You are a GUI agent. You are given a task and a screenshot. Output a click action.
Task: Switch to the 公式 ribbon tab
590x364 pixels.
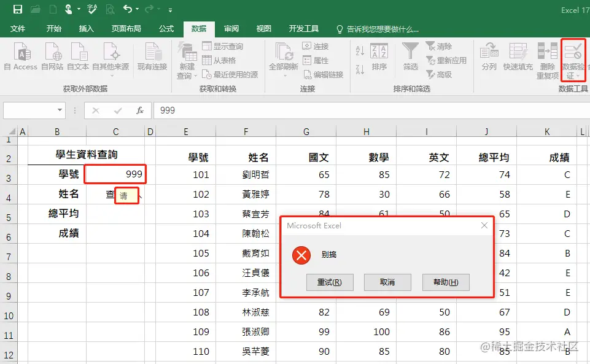click(165, 28)
